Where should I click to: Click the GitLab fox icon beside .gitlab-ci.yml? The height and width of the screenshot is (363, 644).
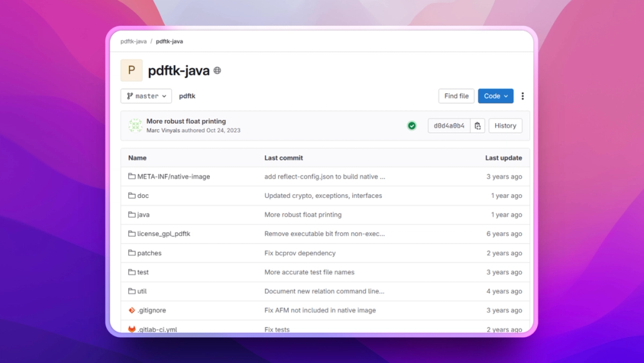point(131,329)
